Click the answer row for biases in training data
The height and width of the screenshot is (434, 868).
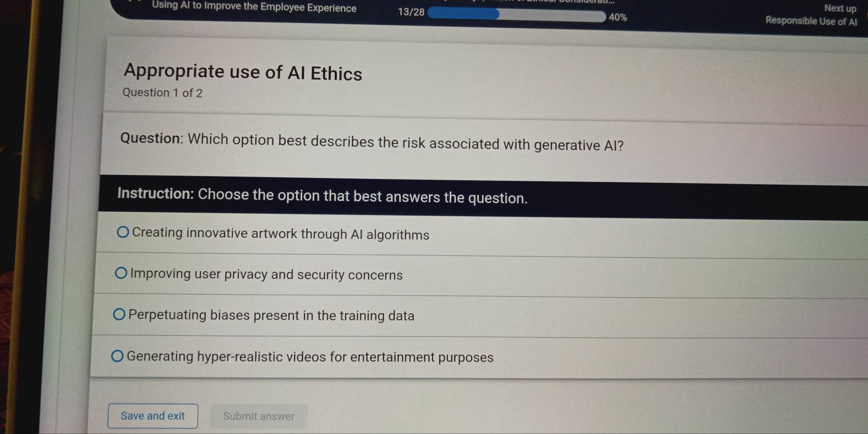(424, 316)
